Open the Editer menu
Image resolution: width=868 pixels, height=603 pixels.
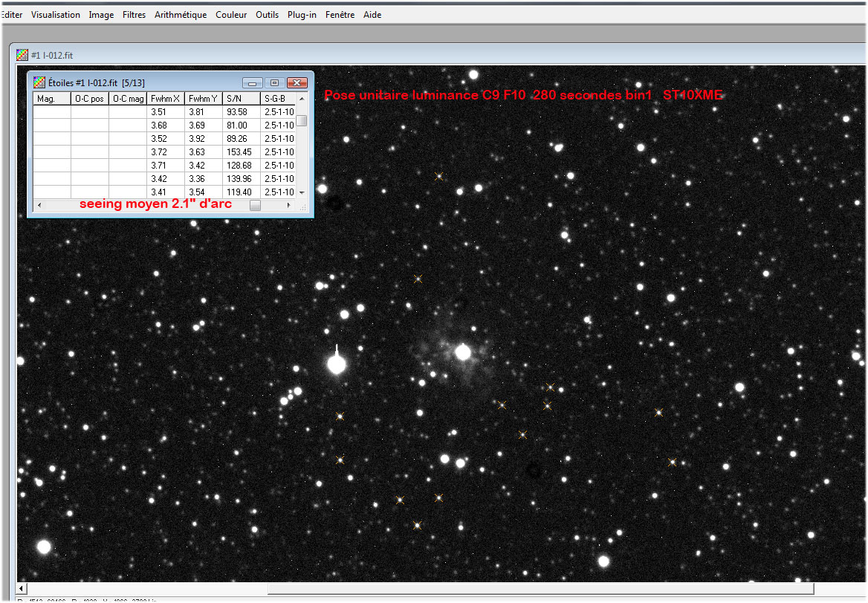11,15
